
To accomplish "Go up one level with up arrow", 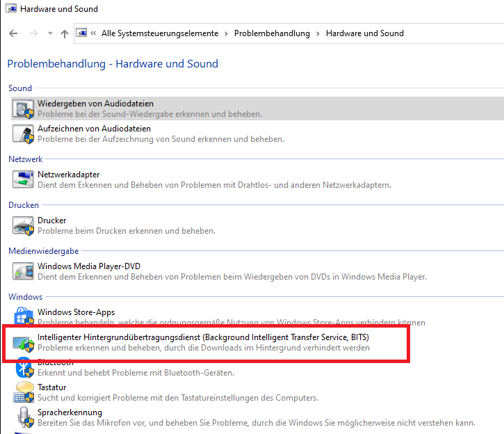I will [65, 33].
